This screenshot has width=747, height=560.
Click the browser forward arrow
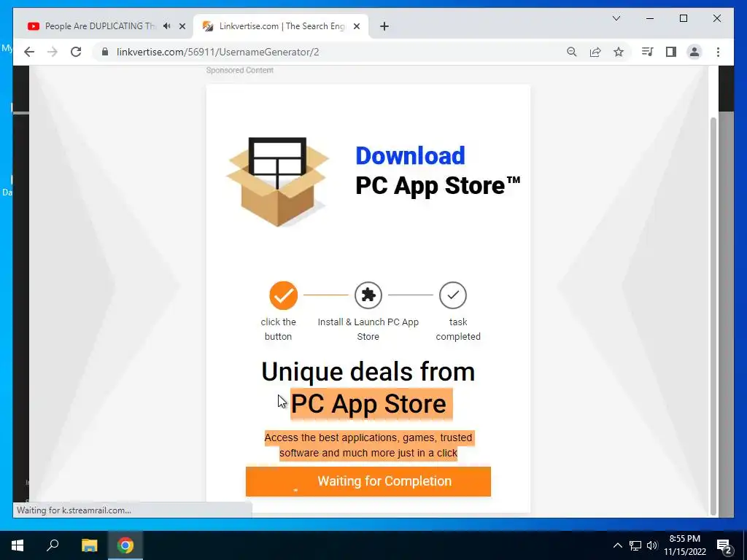(53, 52)
